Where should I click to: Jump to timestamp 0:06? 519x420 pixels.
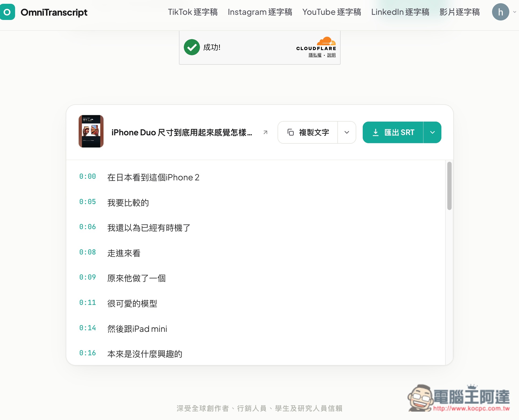click(88, 227)
